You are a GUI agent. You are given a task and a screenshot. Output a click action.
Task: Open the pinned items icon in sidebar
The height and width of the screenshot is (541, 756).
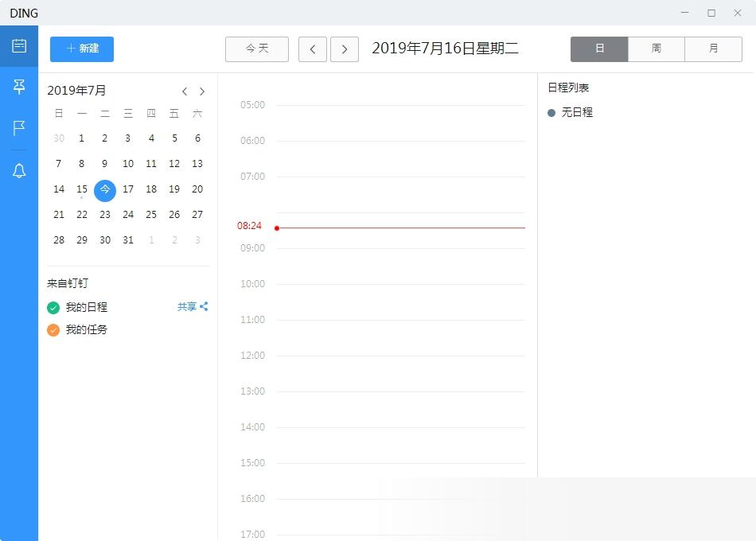(x=19, y=87)
